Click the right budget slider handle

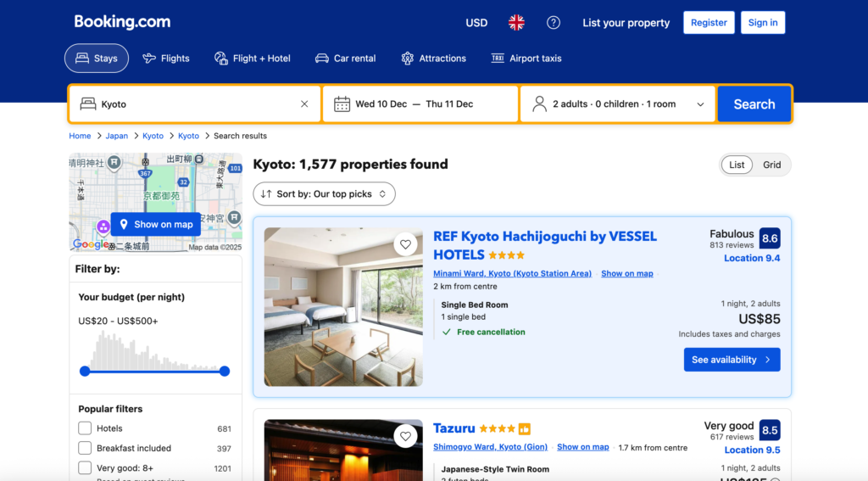pos(225,371)
